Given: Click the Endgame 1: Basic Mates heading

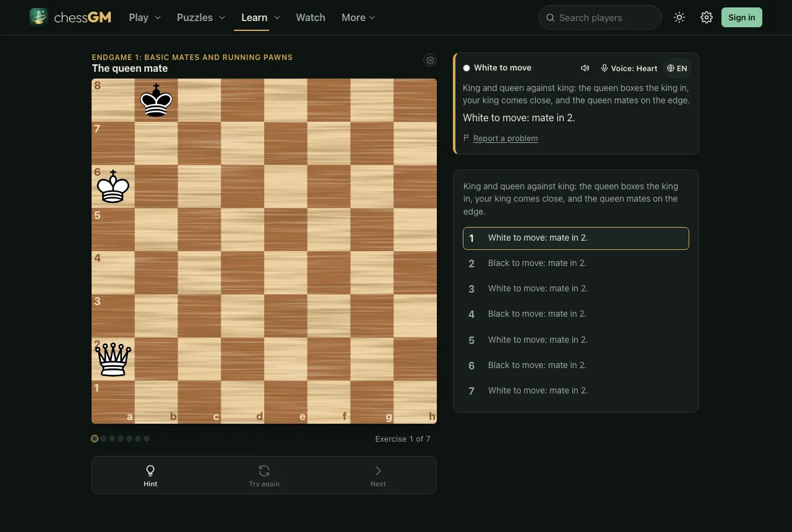Looking at the screenshot, I should 192,57.
